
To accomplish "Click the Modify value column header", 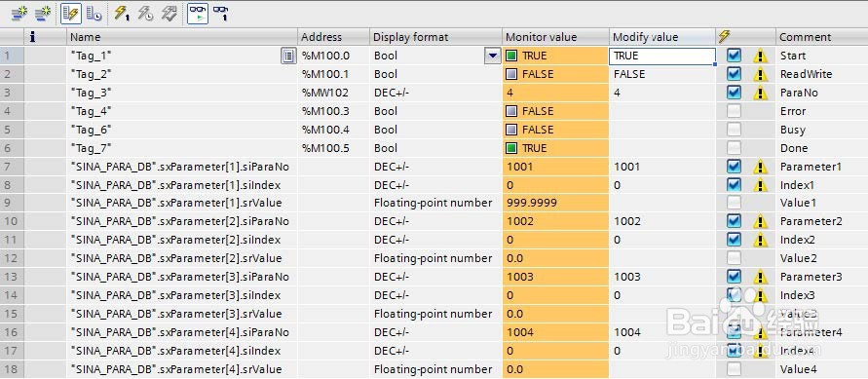I will [662, 37].
